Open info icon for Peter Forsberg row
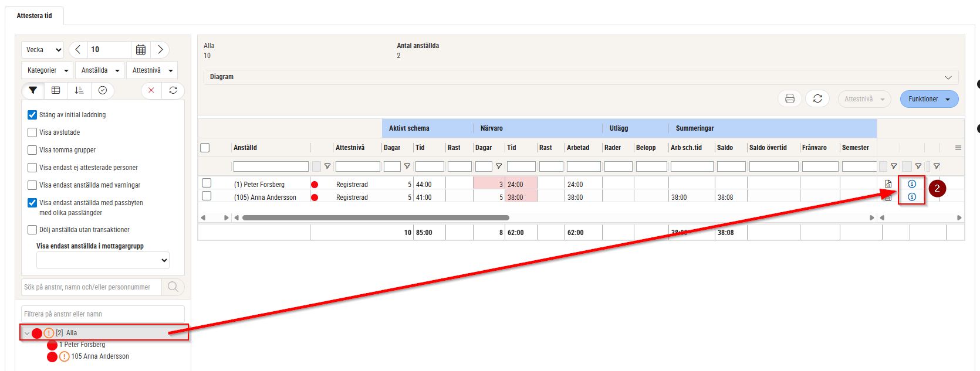This screenshot has width=980, height=371. (x=912, y=184)
